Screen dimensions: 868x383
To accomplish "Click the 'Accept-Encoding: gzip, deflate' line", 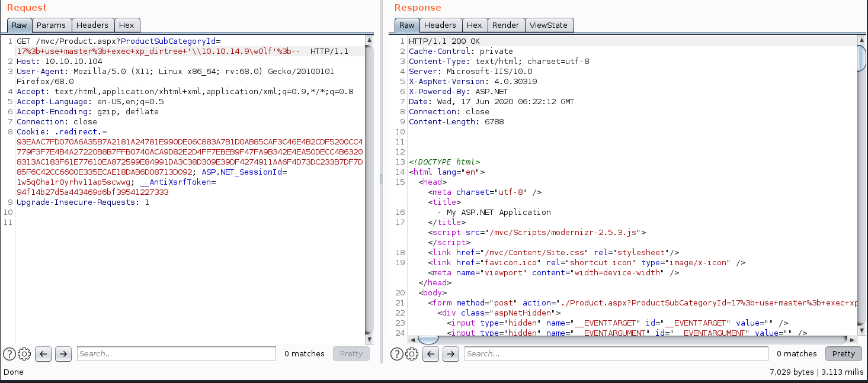I will coord(88,112).
